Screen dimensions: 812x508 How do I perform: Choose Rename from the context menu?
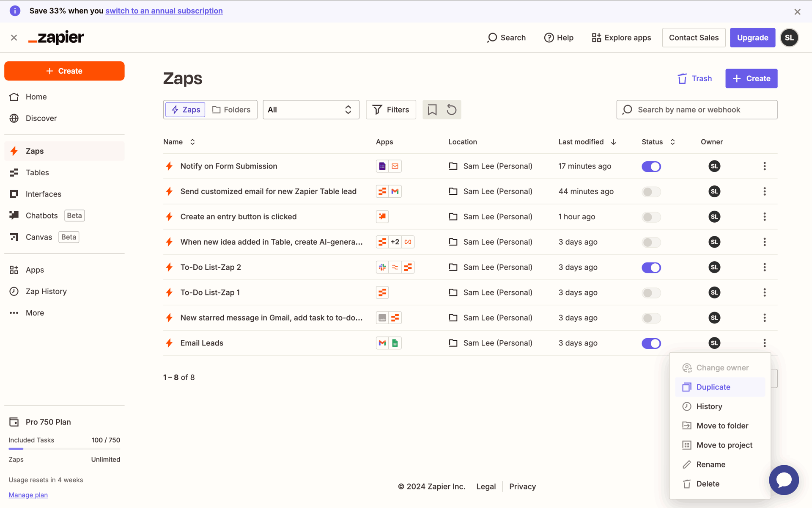[x=720, y=464]
